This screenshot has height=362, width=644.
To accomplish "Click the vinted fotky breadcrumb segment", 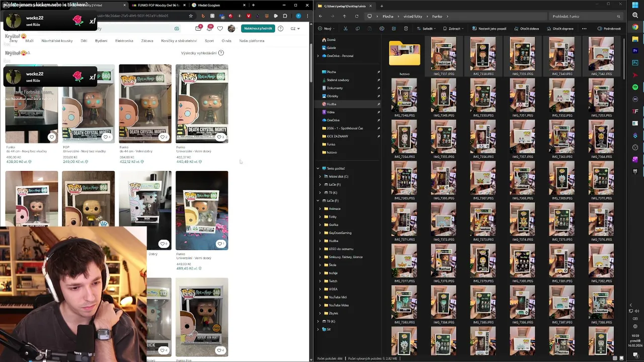I will coord(413,16).
